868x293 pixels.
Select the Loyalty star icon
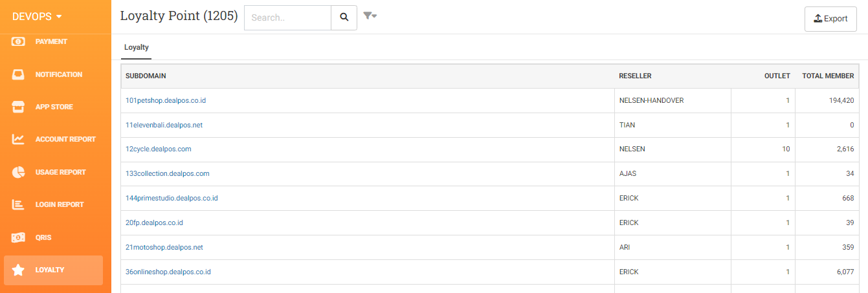coord(18,270)
